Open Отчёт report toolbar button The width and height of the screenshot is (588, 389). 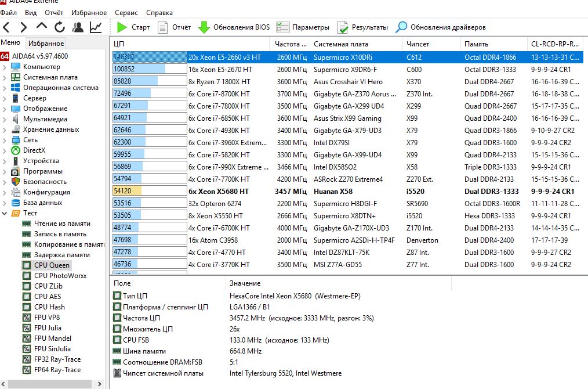click(175, 27)
